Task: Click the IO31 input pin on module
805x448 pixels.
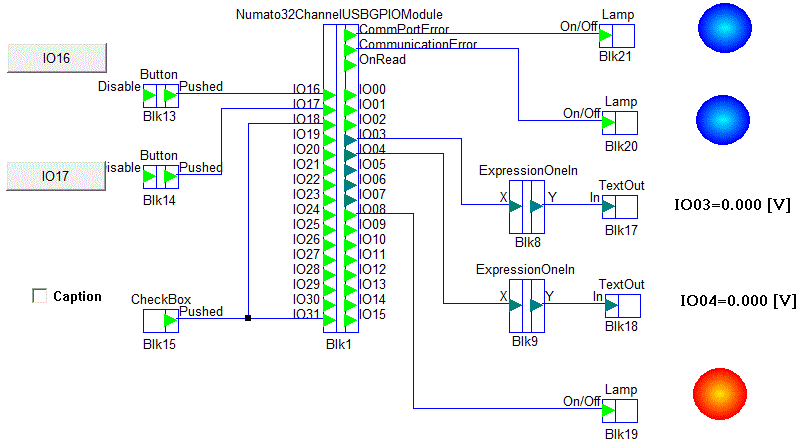Action: [330, 321]
